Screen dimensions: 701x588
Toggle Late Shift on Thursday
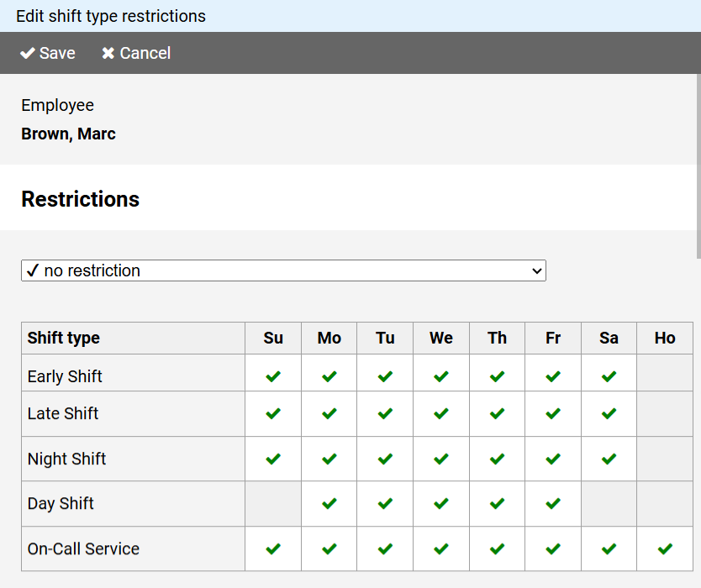pyautogui.click(x=497, y=414)
